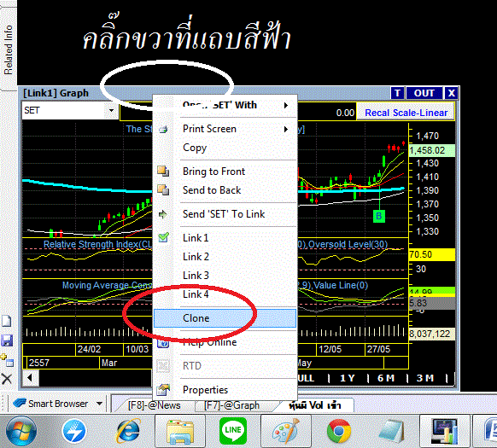
Task: Open the trading monitor taskbar icon
Action: coord(445,431)
